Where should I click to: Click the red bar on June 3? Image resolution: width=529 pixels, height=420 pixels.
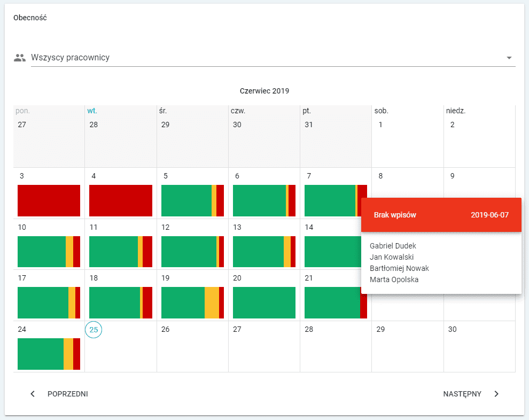coord(49,200)
